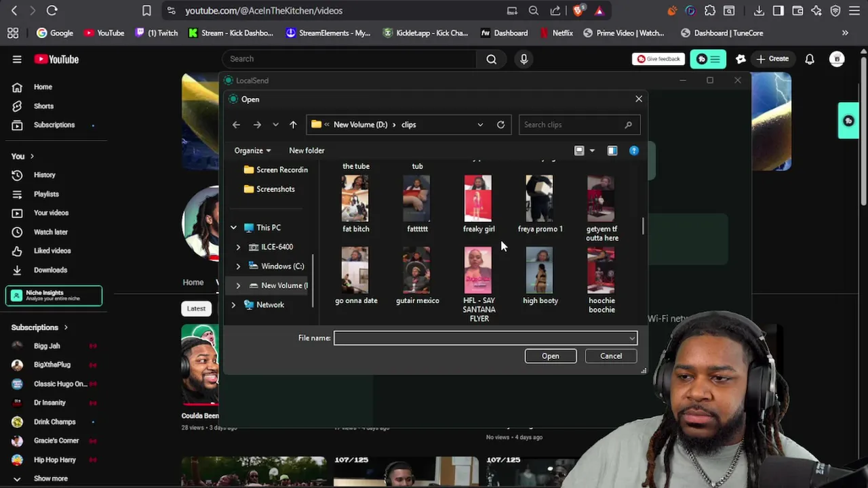The height and width of the screenshot is (488, 868).
Task: Click the YouTube search magnifier button
Action: point(491,59)
